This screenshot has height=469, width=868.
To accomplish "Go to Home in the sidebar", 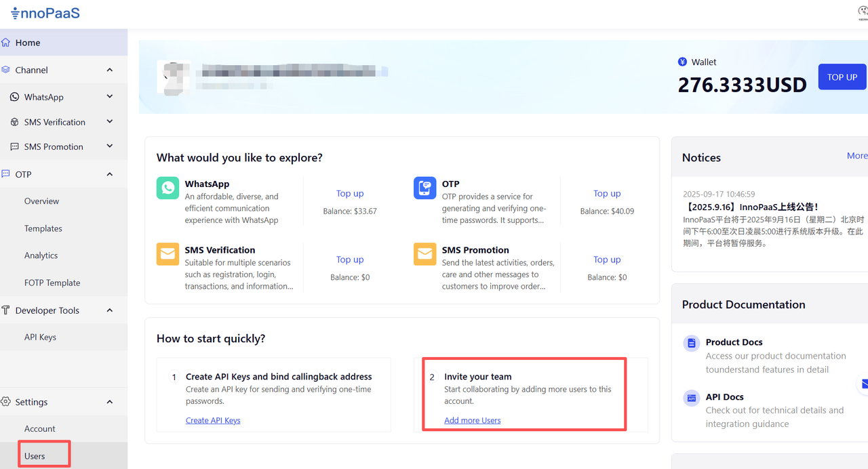I will coord(28,43).
